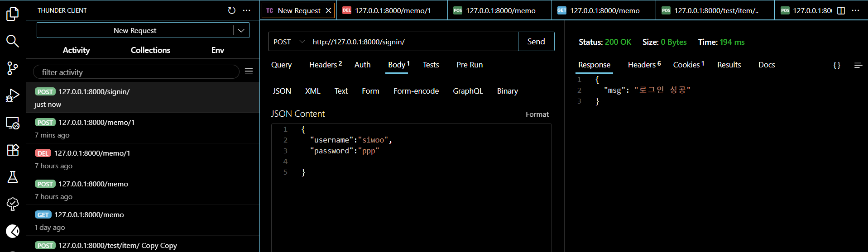Select JSON body type
This screenshot has height=252, width=868.
coord(282,91)
